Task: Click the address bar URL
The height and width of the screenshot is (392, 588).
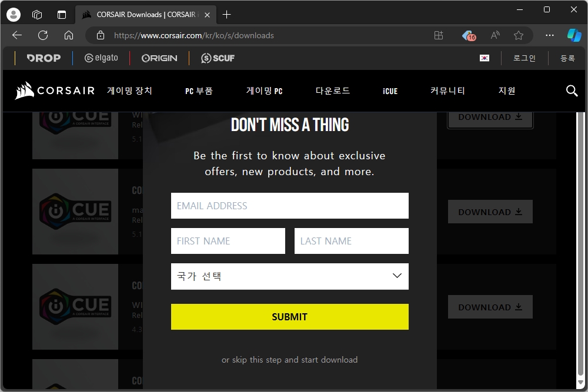Action: click(194, 36)
